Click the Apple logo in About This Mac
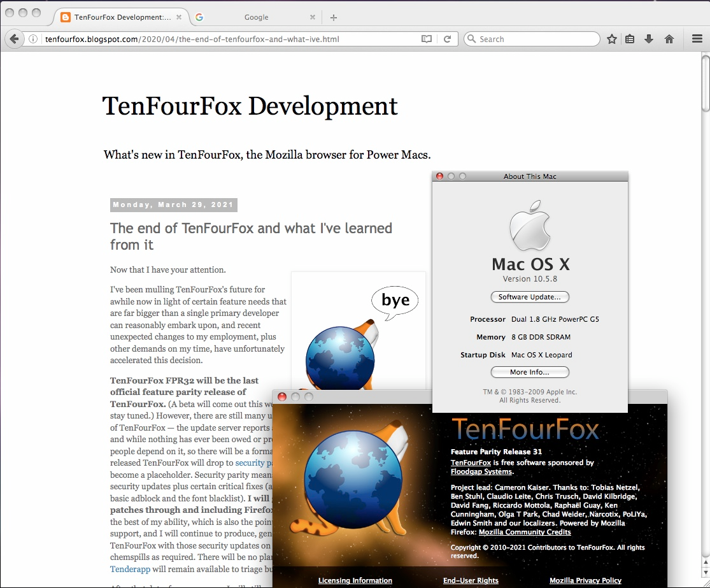Screen dimensions: 710x588 (x=530, y=225)
